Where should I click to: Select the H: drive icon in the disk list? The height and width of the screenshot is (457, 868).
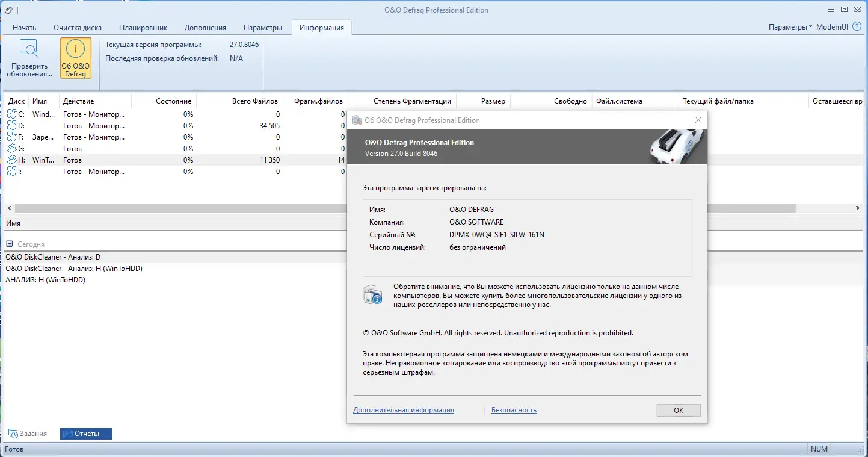pos(13,160)
